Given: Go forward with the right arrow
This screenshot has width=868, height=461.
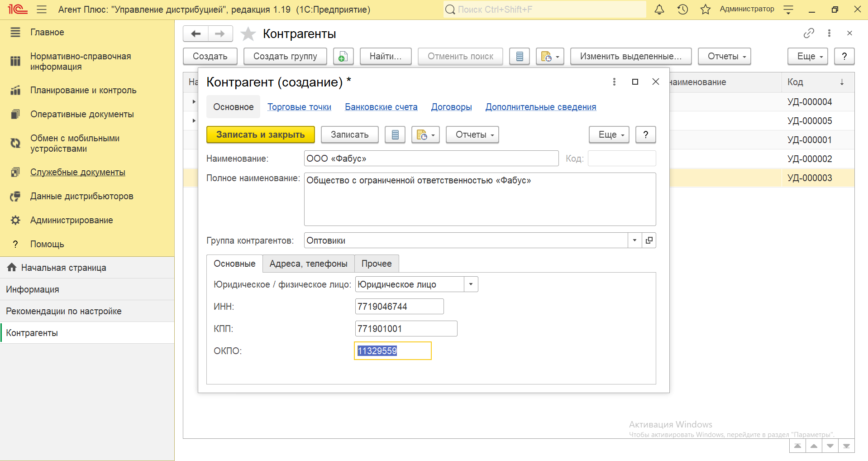Looking at the screenshot, I should tap(220, 34).
